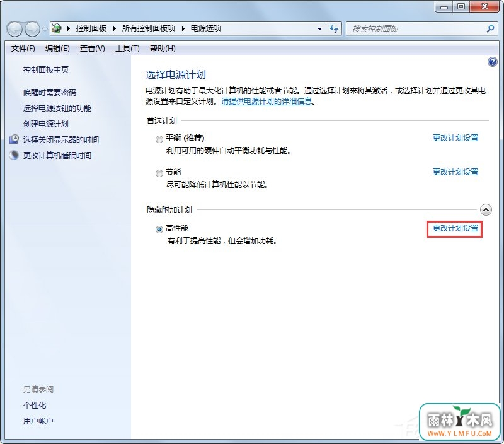Expand the breadcrumb arrow after 控制面板
The image size is (504, 444).
click(x=115, y=28)
